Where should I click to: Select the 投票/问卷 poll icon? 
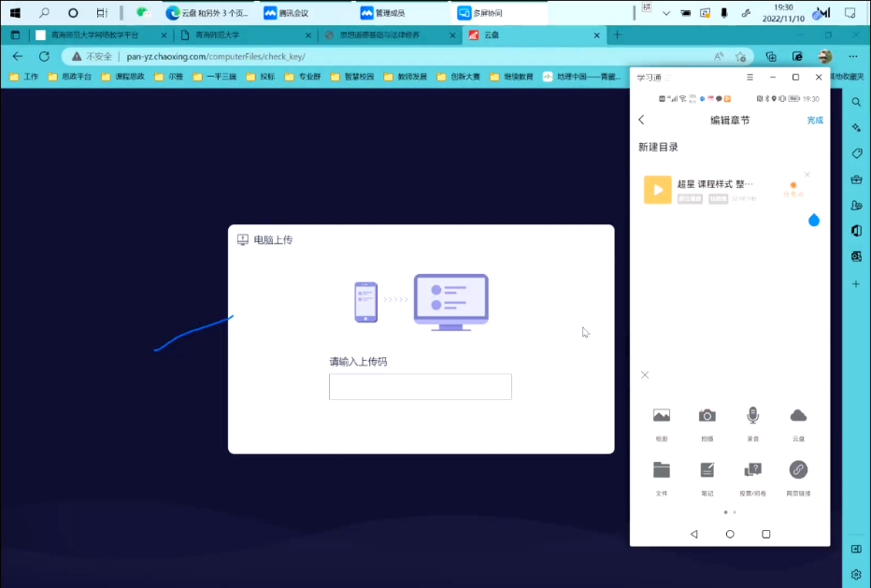(x=752, y=470)
